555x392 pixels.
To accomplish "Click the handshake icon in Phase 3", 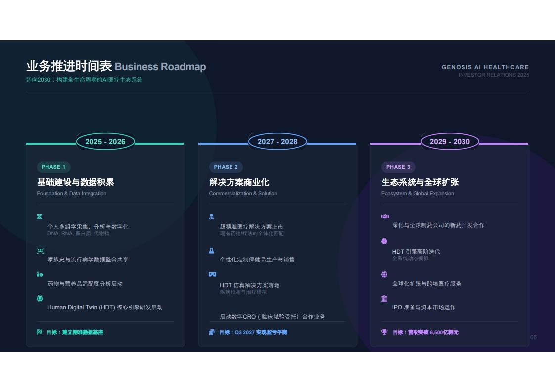I will [x=385, y=216].
